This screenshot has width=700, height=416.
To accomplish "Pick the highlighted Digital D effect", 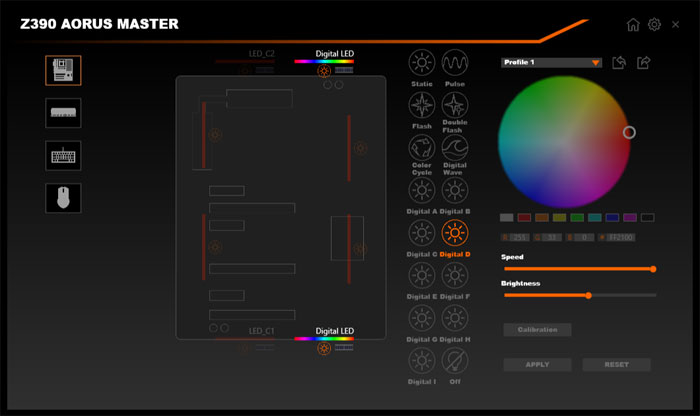I will click(x=454, y=233).
